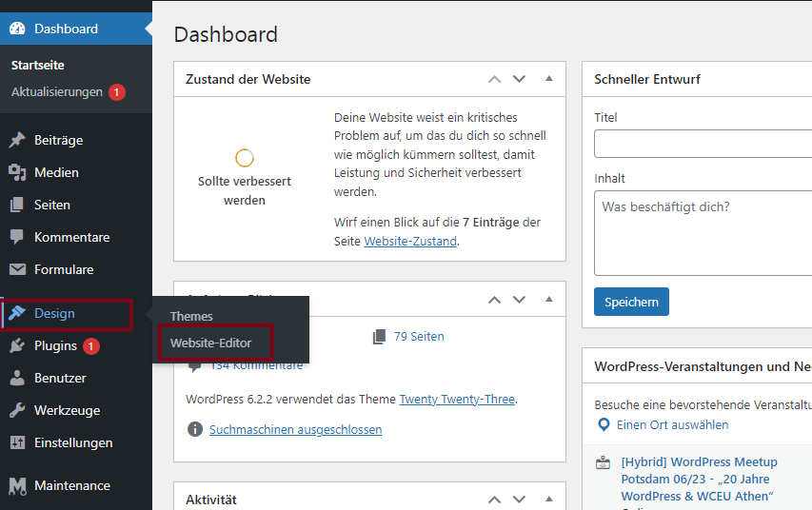The height and width of the screenshot is (510, 812).
Task: Click the Plugins update count badge
Action: tap(91, 346)
